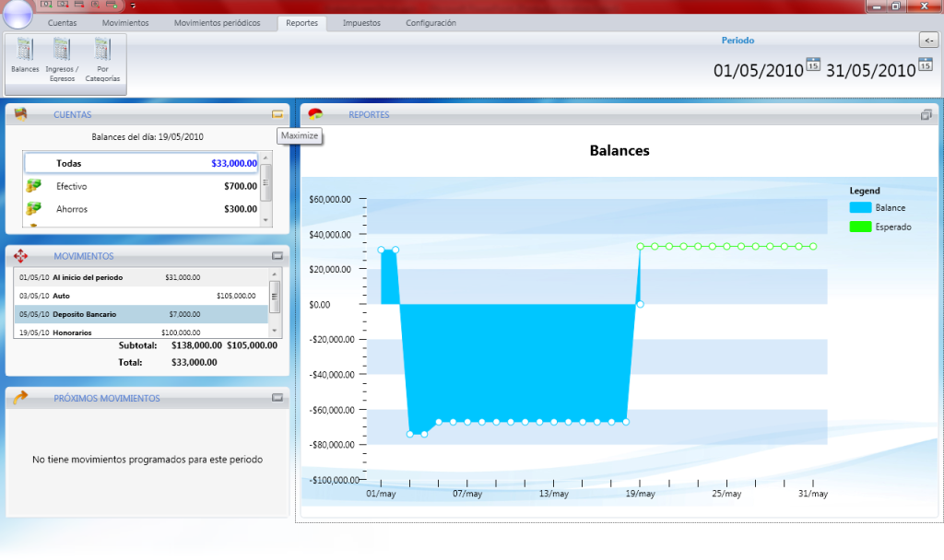Screen dimensions: 944x560
Task: Open the Balances report
Action: click(25, 57)
